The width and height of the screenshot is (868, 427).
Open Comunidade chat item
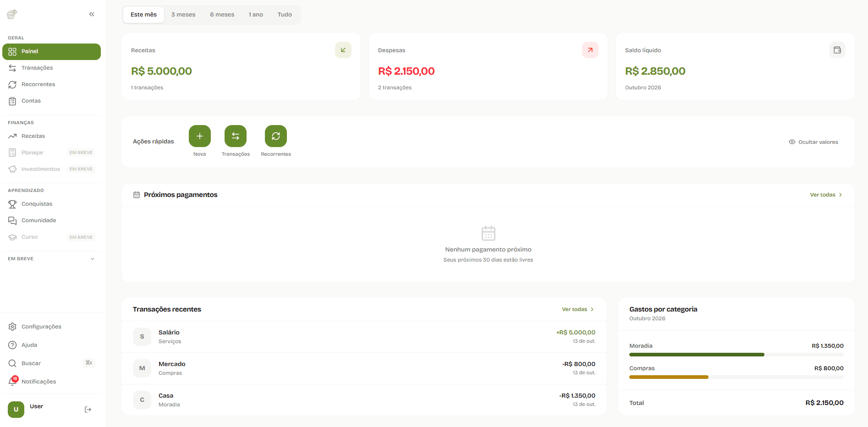point(51,220)
